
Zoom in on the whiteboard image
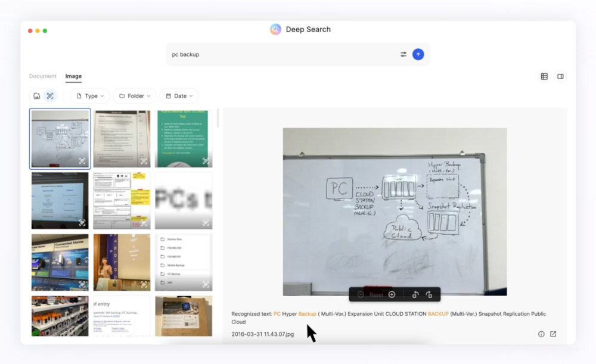tap(392, 294)
